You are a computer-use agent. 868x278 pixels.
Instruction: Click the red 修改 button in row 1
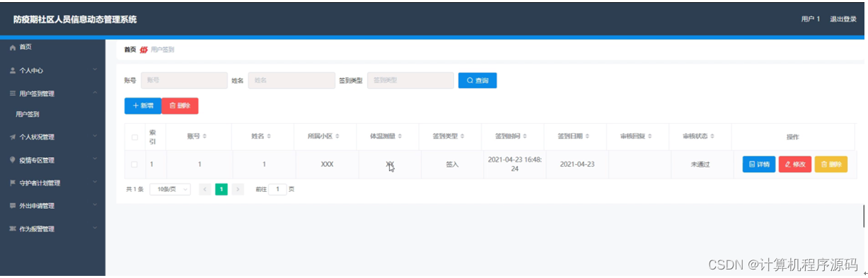(795, 164)
